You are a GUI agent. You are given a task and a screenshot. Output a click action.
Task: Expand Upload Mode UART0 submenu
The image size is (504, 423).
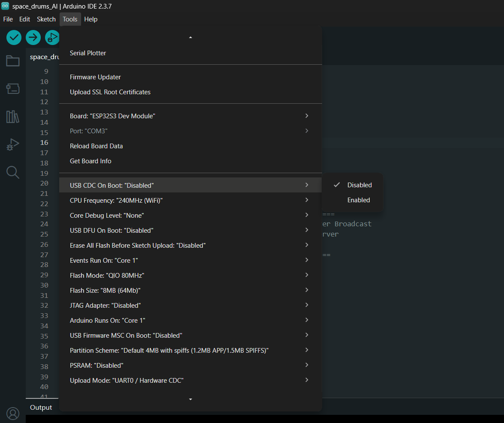click(x=190, y=380)
